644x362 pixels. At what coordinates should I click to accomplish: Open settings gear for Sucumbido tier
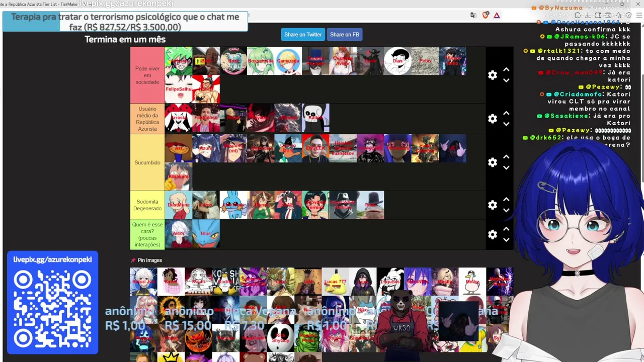[x=493, y=162]
